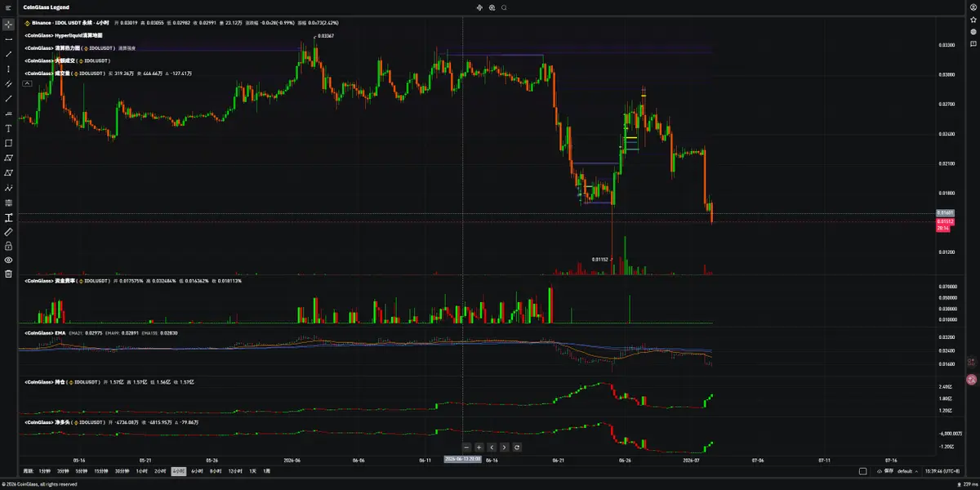Screen dimensions: 980x490
Task: Switch to the 1小时 timeframe
Action: tap(141, 471)
